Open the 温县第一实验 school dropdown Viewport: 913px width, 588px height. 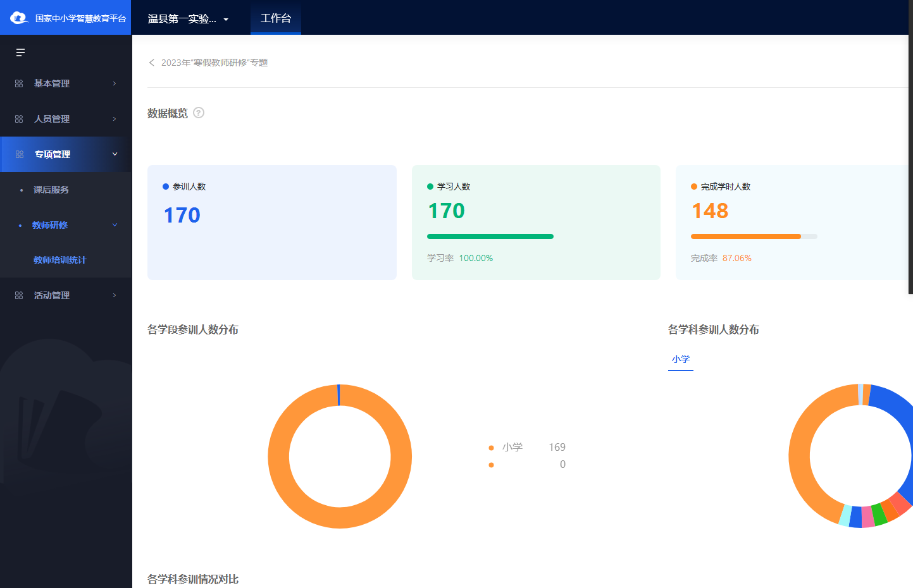tap(188, 19)
